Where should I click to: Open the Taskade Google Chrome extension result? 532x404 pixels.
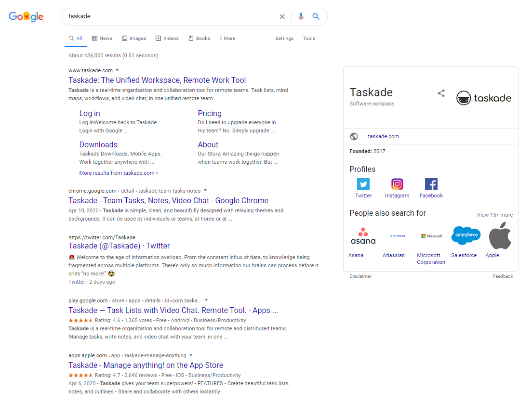point(168,200)
